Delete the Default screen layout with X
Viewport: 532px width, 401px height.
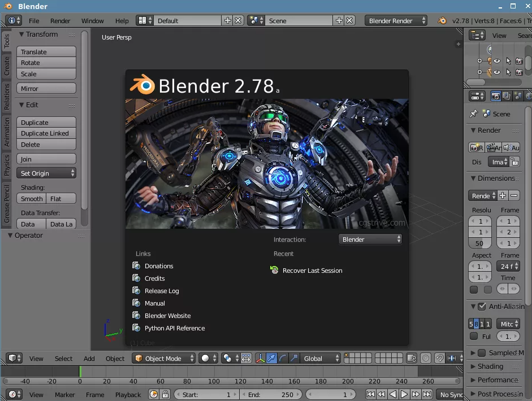[238, 20]
